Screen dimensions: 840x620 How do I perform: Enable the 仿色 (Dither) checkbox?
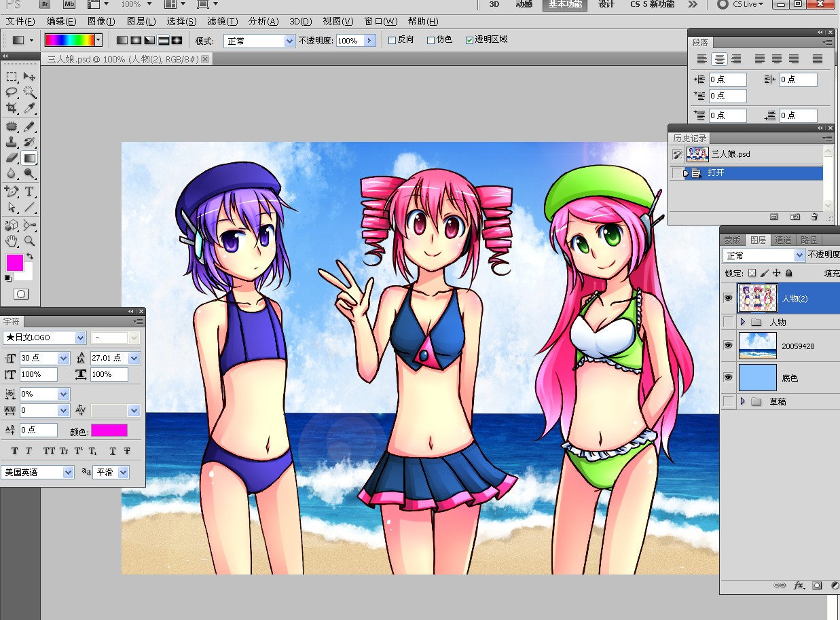point(431,40)
